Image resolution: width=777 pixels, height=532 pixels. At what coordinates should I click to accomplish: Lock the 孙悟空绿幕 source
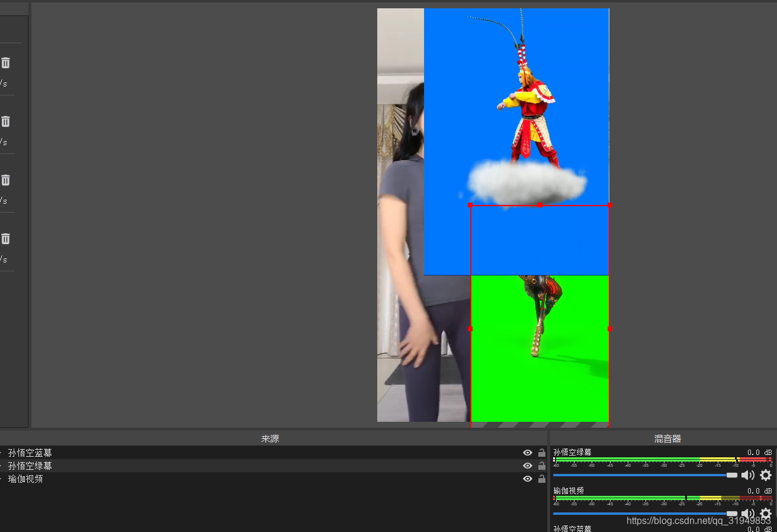541,466
